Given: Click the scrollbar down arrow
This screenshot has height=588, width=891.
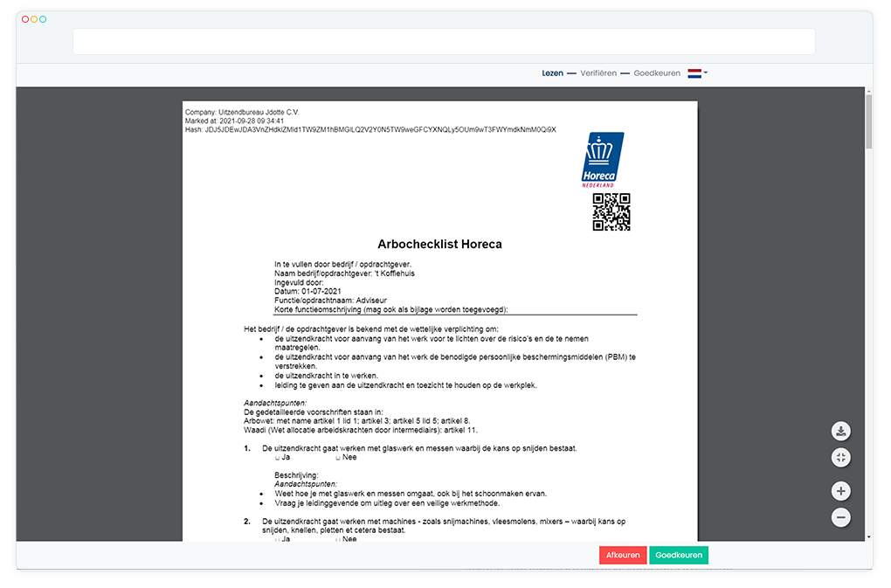Looking at the screenshot, I should (869, 536).
